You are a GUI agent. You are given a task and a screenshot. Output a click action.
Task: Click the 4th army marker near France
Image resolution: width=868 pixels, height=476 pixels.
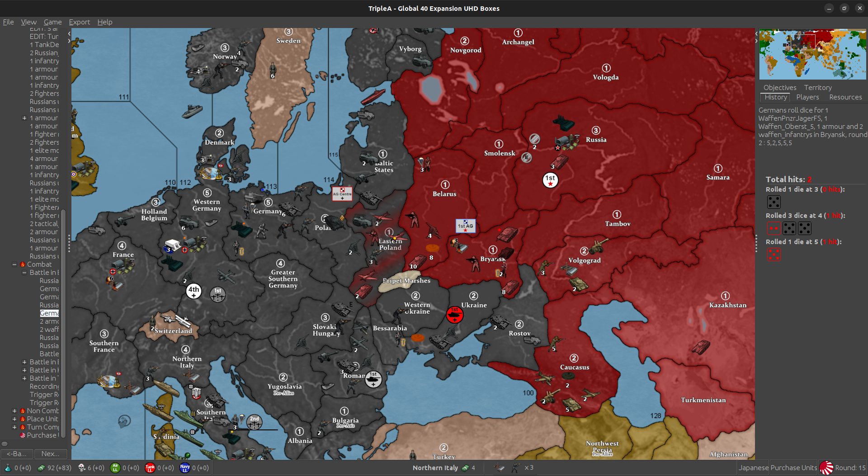pyautogui.click(x=194, y=291)
